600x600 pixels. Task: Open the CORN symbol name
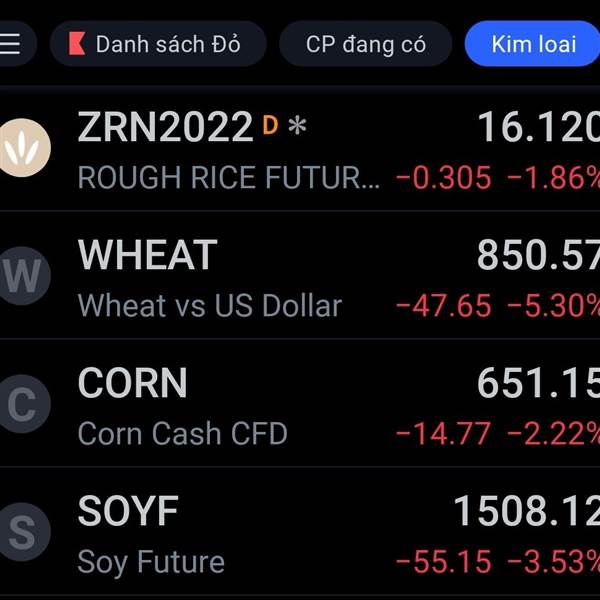(133, 383)
